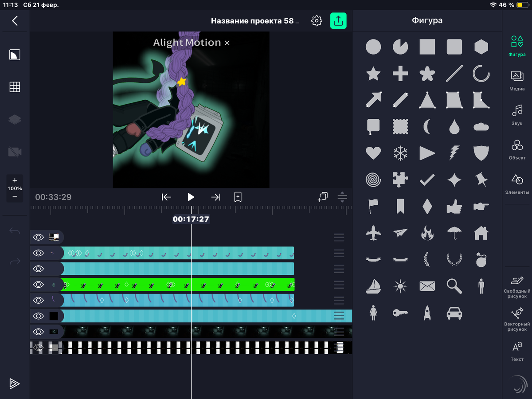Open the Фигура tab

pos(517,47)
